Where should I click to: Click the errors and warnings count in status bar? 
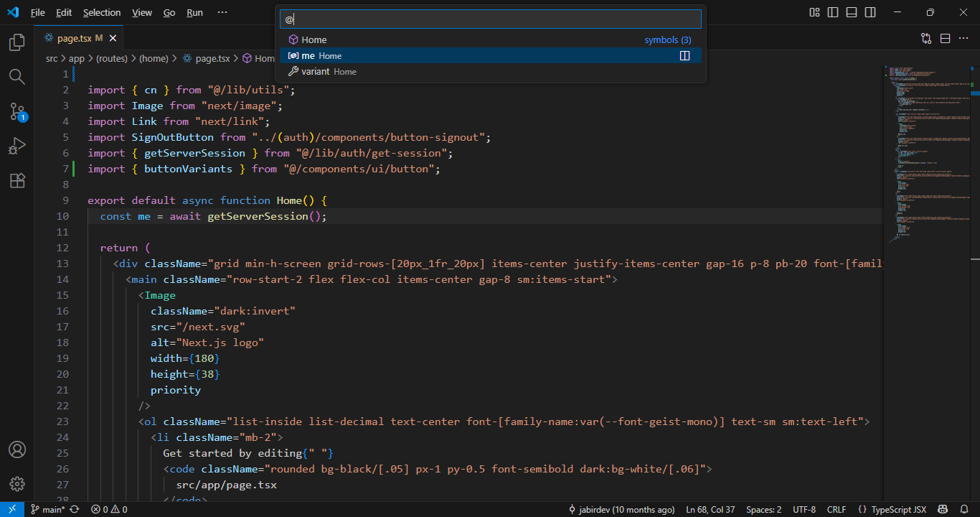pyautogui.click(x=109, y=509)
